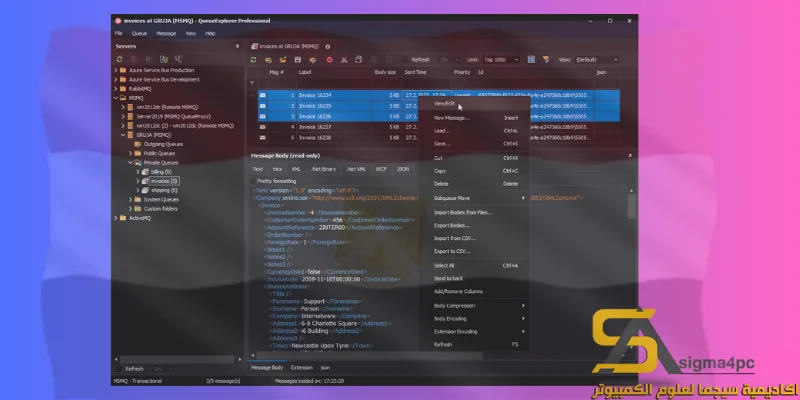Enable the Pretty formatting checkbox
Screen dimensions: 800x400
point(253,181)
